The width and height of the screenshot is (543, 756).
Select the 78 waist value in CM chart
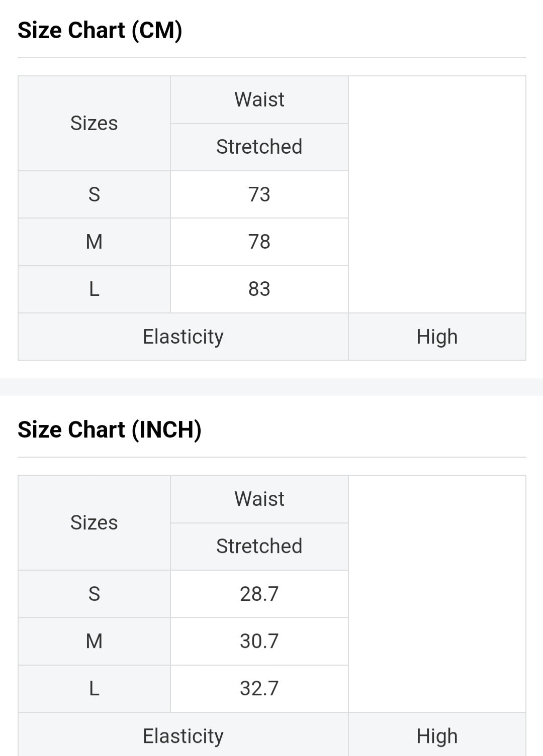pyautogui.click(x=259, y=242)
